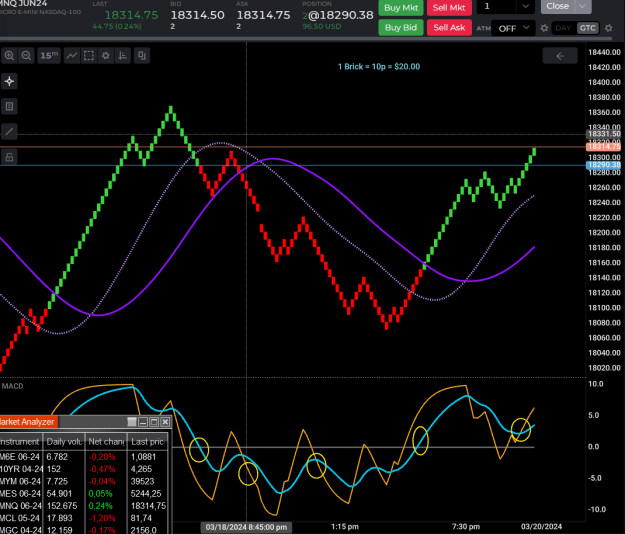
Task: Open the notes panel icon in sidebar
Action: (9, 106)
